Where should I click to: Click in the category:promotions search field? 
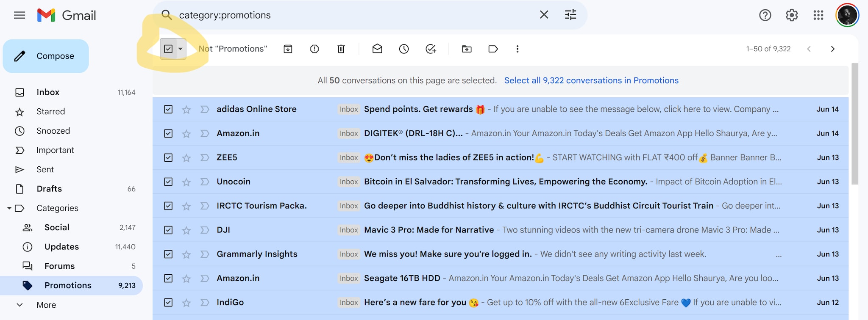click(x=356, y=15)
